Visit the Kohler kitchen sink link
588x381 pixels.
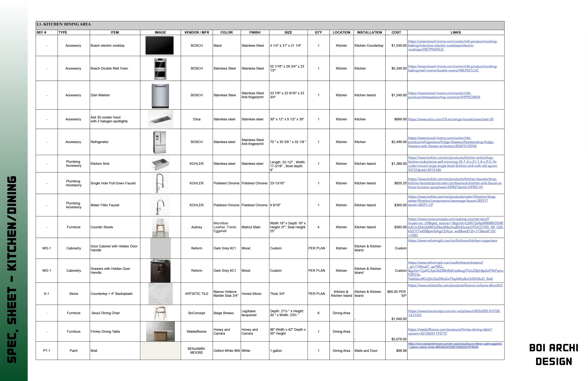click(453, 164)
